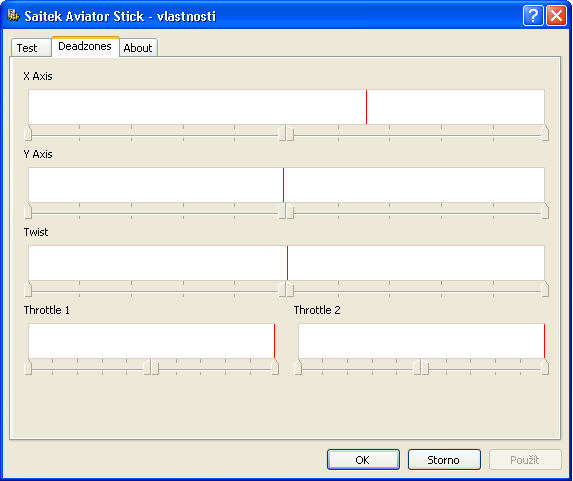The image size is (573, 481).
Task: Click the X Axis white indicator bar
Action: (286, 107)
